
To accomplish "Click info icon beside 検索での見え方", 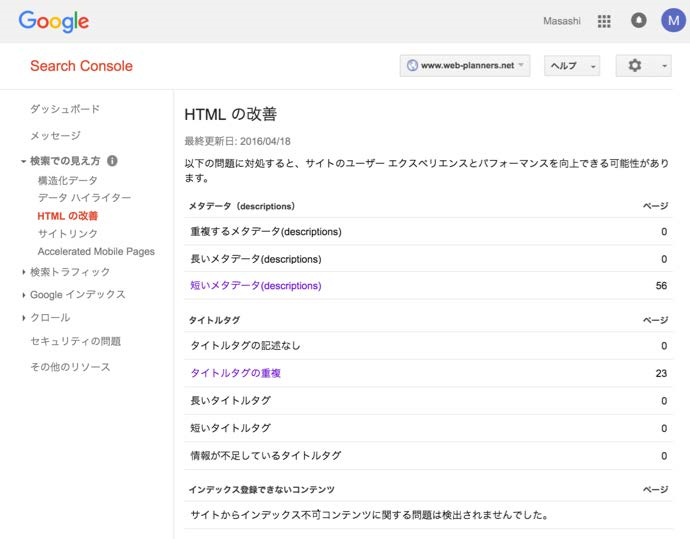I will pyautogui.click(x=112, y=160).
